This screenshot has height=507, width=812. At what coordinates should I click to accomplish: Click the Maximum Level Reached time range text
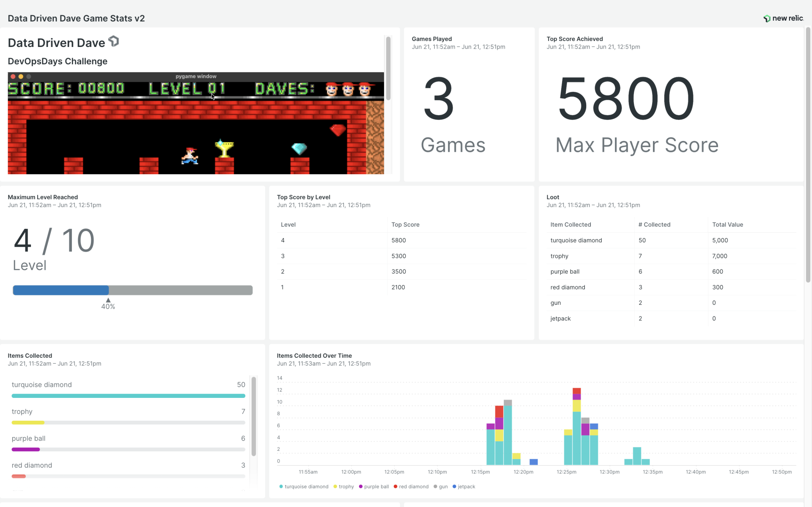point(55,205)
